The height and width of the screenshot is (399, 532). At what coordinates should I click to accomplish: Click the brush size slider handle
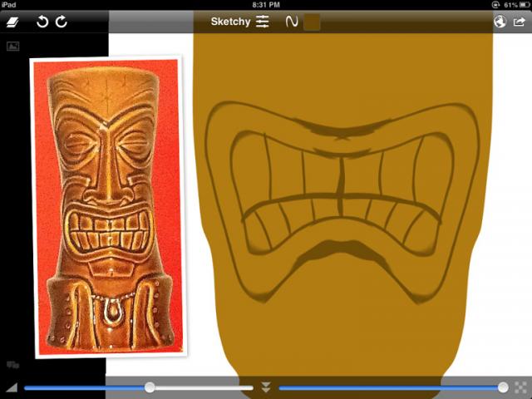(150, 387)
